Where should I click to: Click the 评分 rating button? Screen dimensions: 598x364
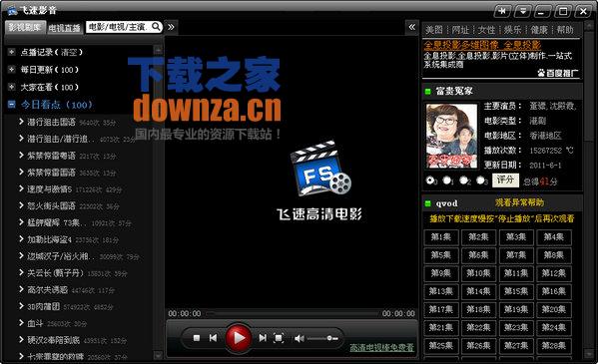(x=505, y=180)
